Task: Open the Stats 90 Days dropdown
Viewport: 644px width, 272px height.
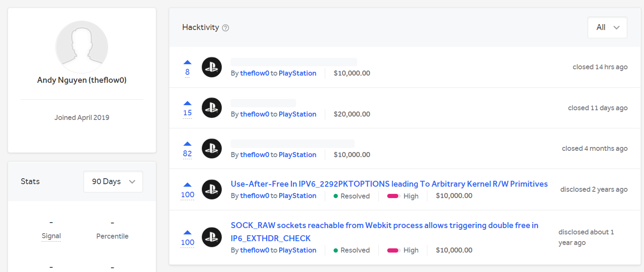Action: coord(113,182)
